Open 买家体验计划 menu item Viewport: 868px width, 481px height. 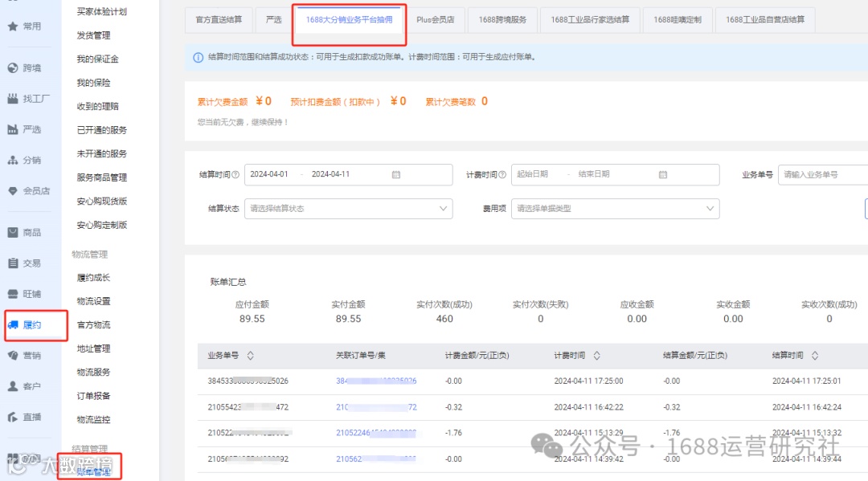coord(102,11)
